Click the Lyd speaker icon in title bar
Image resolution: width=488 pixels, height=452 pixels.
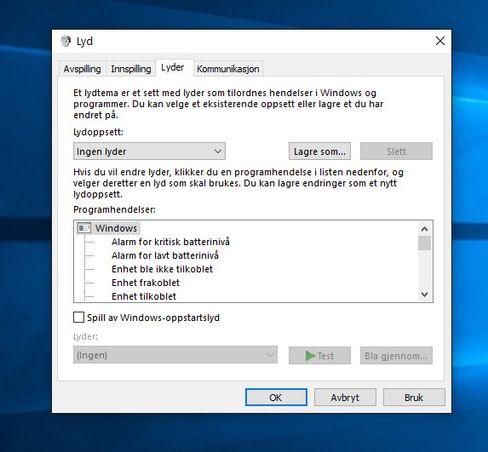pyautogui.click(x=66, y=41)
